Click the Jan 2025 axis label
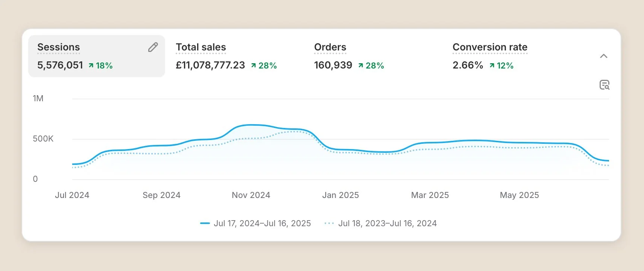644x271 pixels. click(x=340, y=195)
